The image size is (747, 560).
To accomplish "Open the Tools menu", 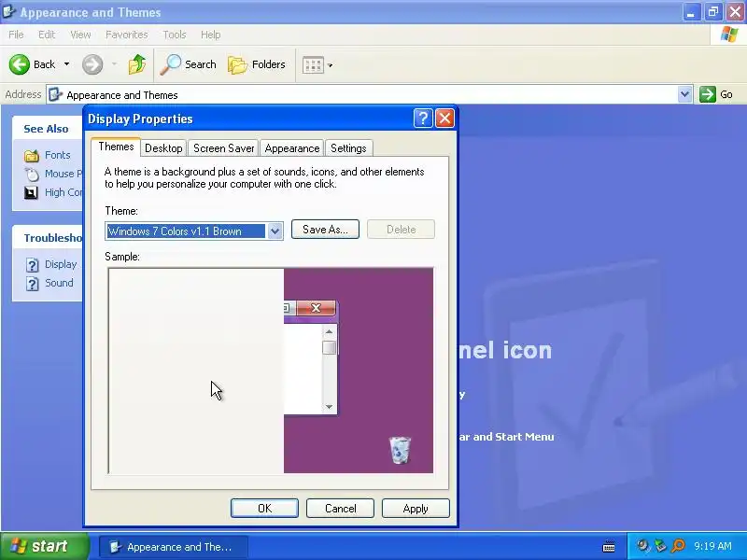I will tap(175, 35).
